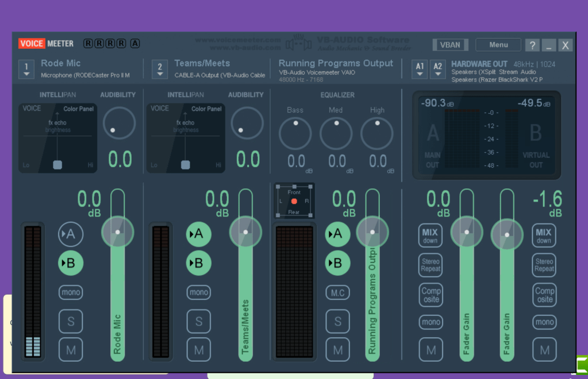Toggle A bus on Running Programs Output strip
Screen dimensions: 588x379
coord(337,234)
